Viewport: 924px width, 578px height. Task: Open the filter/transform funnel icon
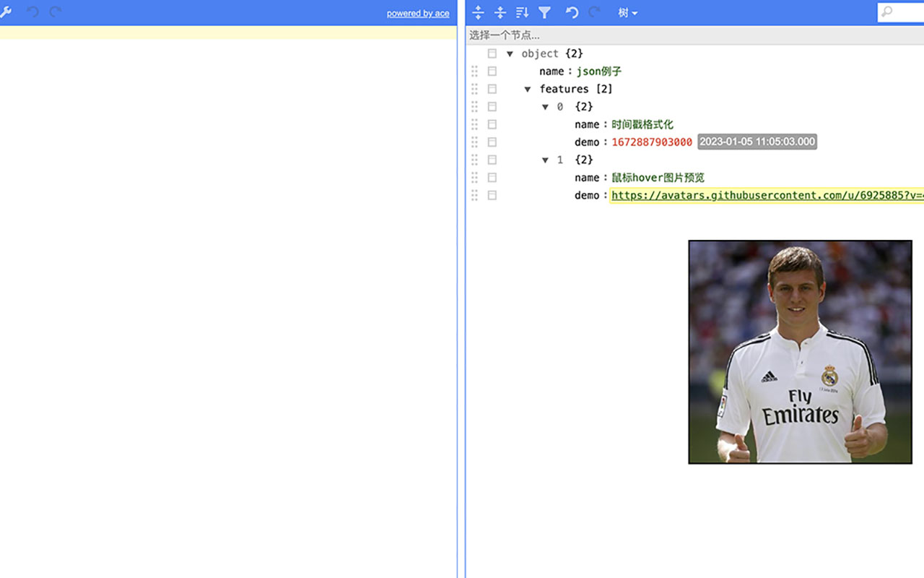[544, 12]
